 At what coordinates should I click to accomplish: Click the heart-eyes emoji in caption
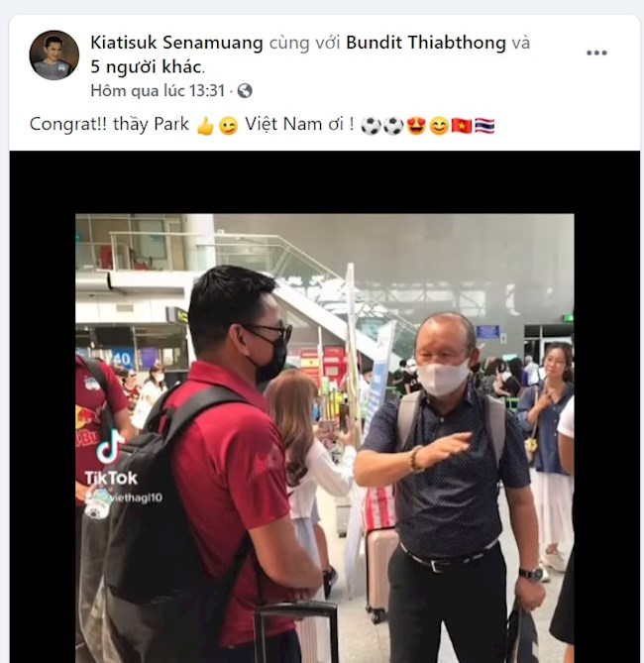click(x=416, y=126)
